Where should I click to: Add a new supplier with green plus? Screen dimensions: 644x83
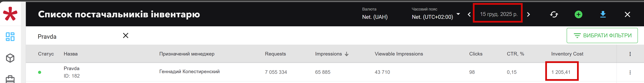coord(578,14)
